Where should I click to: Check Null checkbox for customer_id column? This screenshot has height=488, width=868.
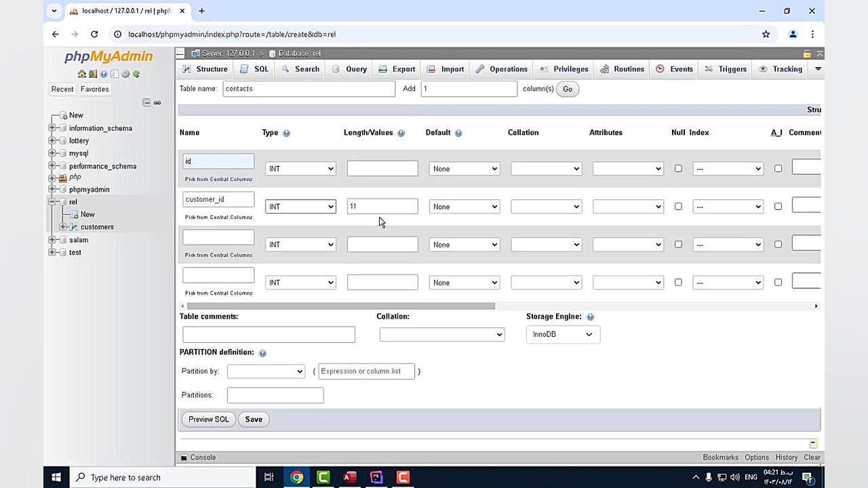point(678,206)
